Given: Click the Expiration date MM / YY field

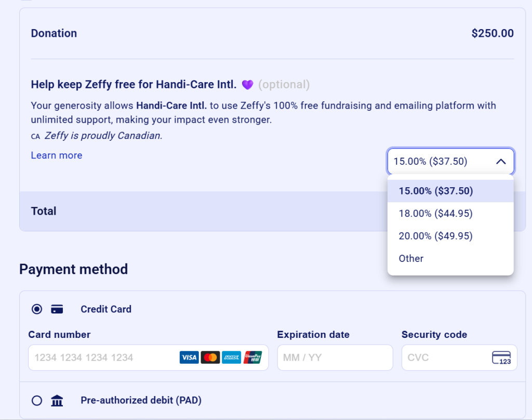Looking at the screenshot, I should pos(335,358).
